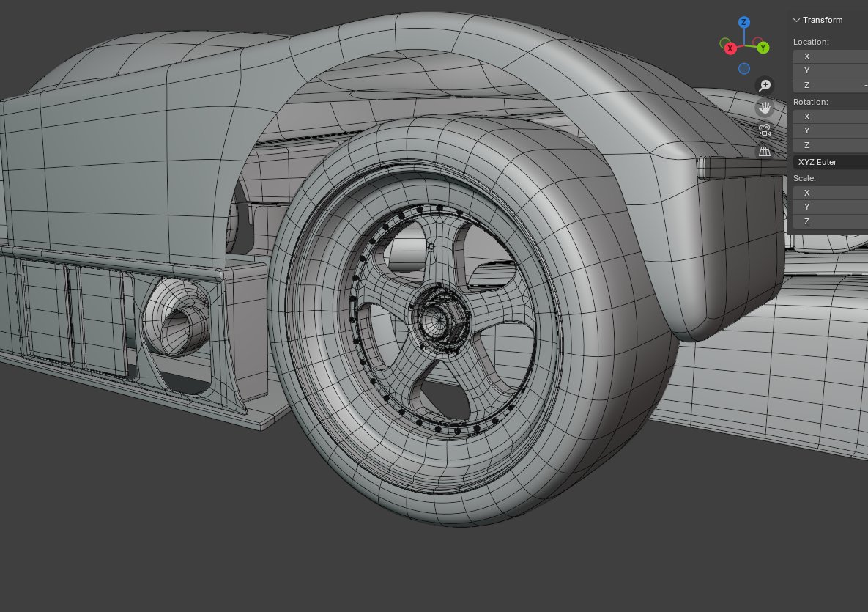Click the Scale Y field
The height and width of the screenshot is (612, 868).
click(x=831, y=207)
